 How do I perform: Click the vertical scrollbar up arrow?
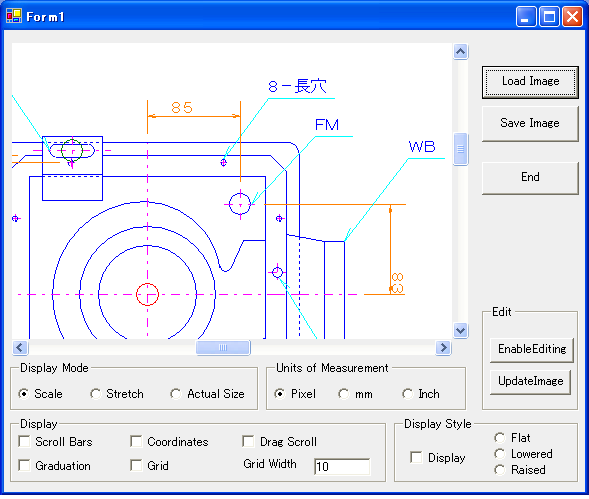[461, 51]
